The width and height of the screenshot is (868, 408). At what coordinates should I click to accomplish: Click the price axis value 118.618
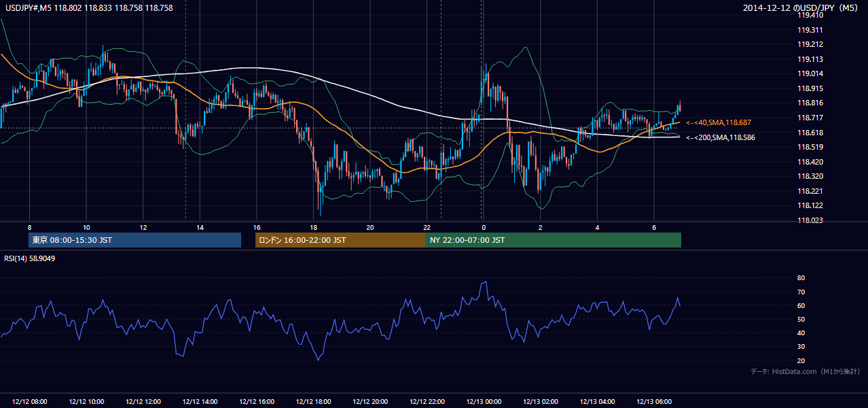(810, 133)
